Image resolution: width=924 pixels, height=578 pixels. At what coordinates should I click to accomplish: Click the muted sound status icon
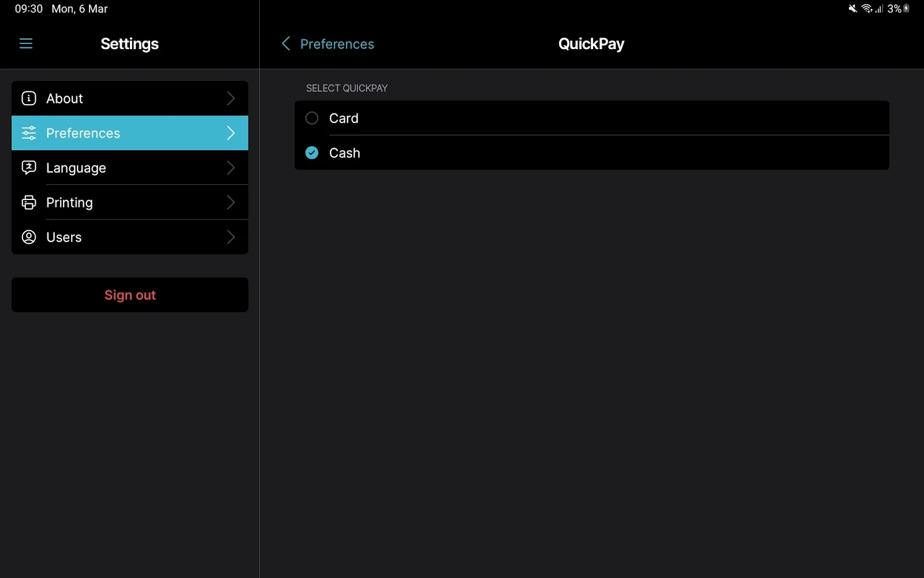click(x=852, y=9)
